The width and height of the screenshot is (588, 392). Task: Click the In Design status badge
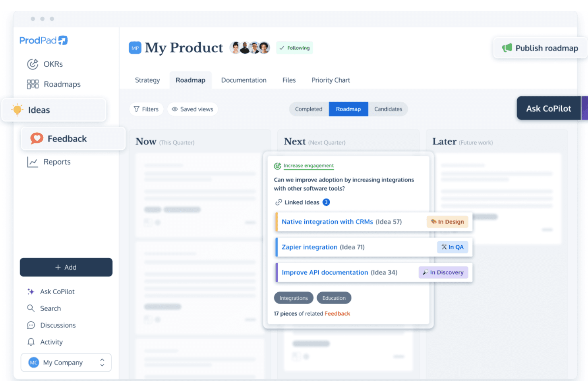pyautogui.click(x=447, y=222)
